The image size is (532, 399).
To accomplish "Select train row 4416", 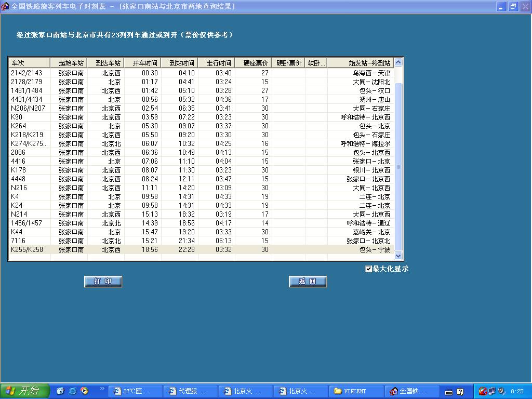I will (201, 161).
